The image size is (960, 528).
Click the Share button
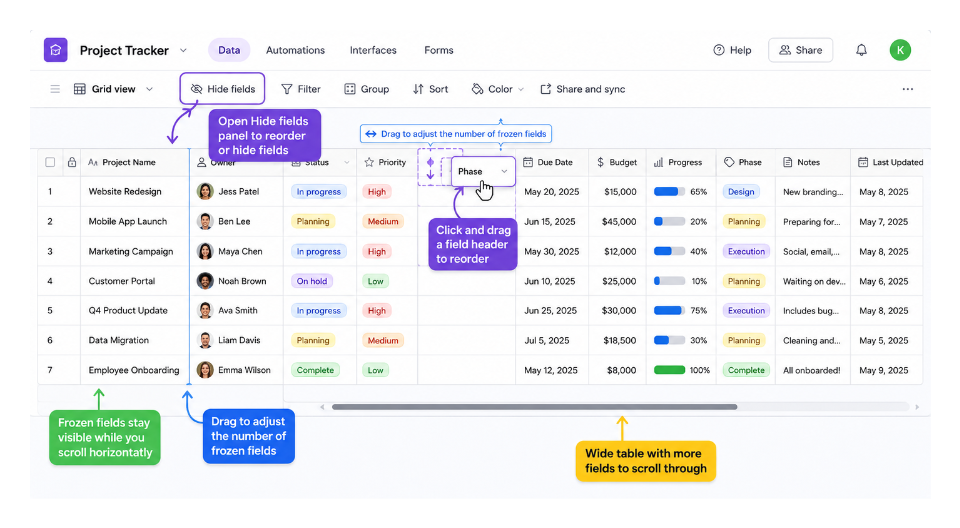(x=800, y=50)
